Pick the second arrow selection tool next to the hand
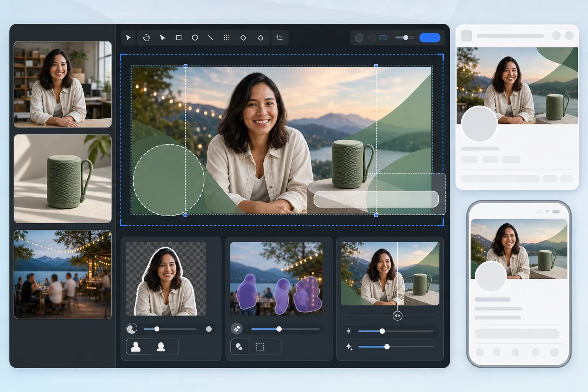Image resolution: width=588 pixels, height=392 pixels. [163, 38]
